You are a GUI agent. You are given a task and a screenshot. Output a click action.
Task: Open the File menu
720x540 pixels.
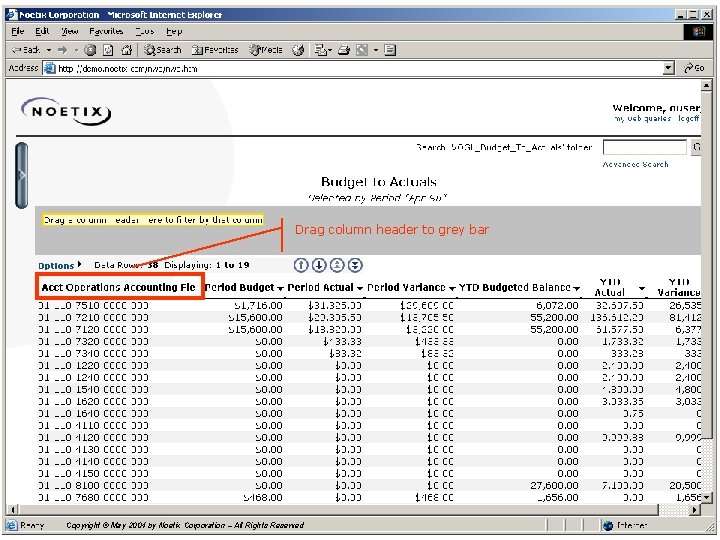click(x=18, y=31)
